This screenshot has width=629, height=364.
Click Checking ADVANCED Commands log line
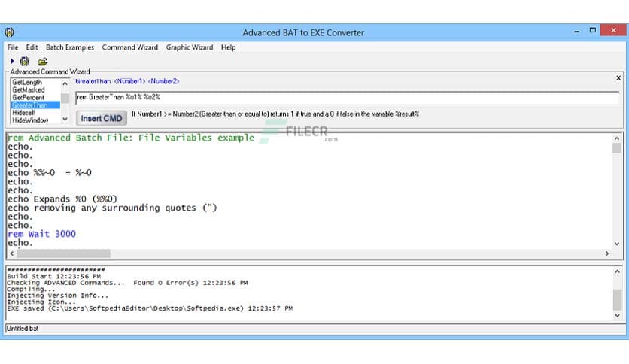click(127, 283)
